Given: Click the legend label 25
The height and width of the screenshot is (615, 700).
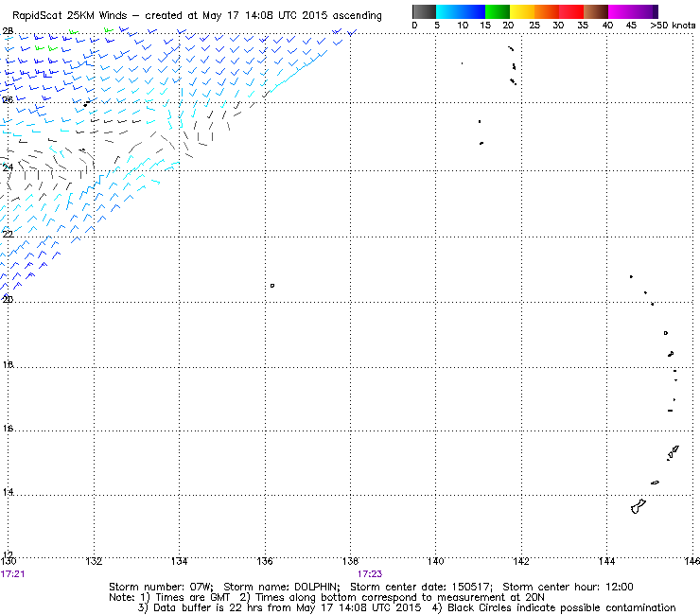Looking at the screenshot, I should click(x=534, y=25).
